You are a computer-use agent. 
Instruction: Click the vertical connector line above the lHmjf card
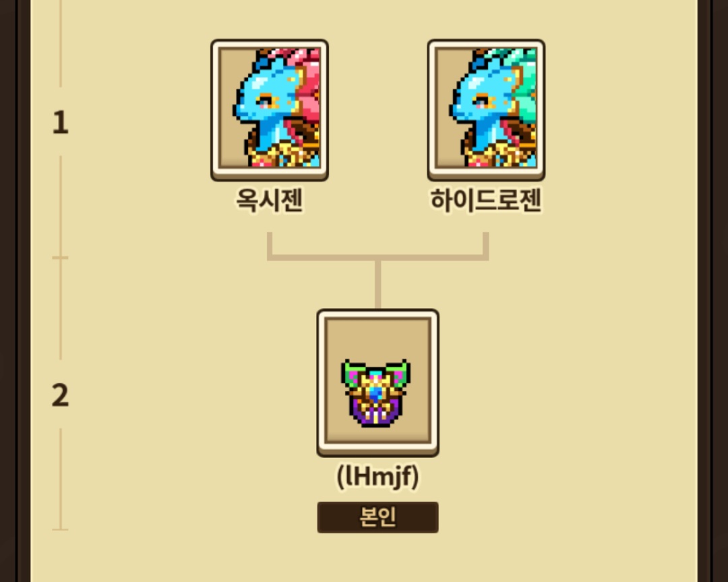[378, 285]
